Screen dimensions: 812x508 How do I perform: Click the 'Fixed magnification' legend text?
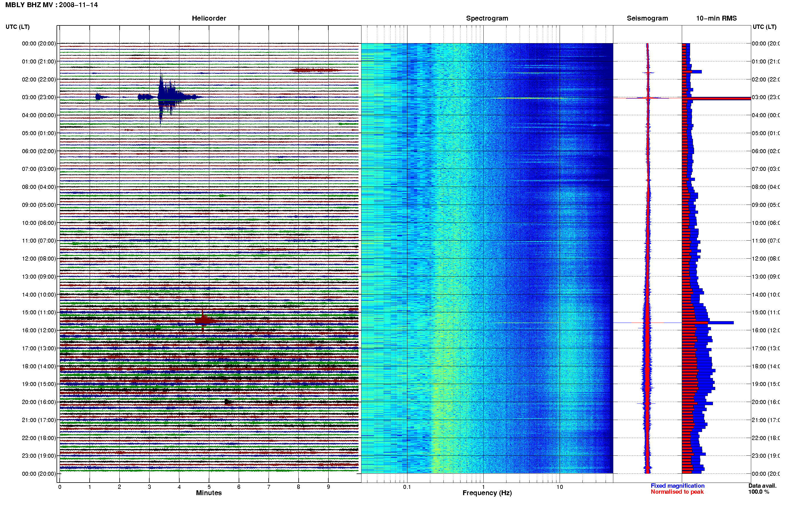click(x=678, y=486)
